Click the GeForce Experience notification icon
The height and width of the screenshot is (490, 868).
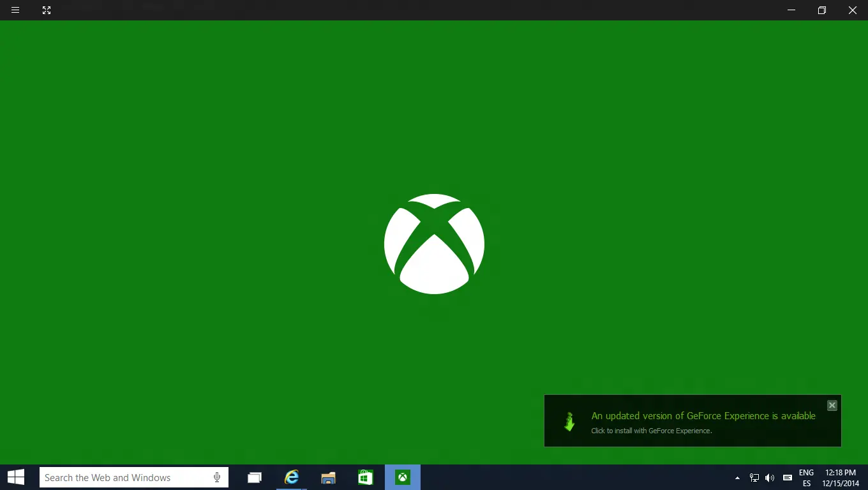coord(569,421)
